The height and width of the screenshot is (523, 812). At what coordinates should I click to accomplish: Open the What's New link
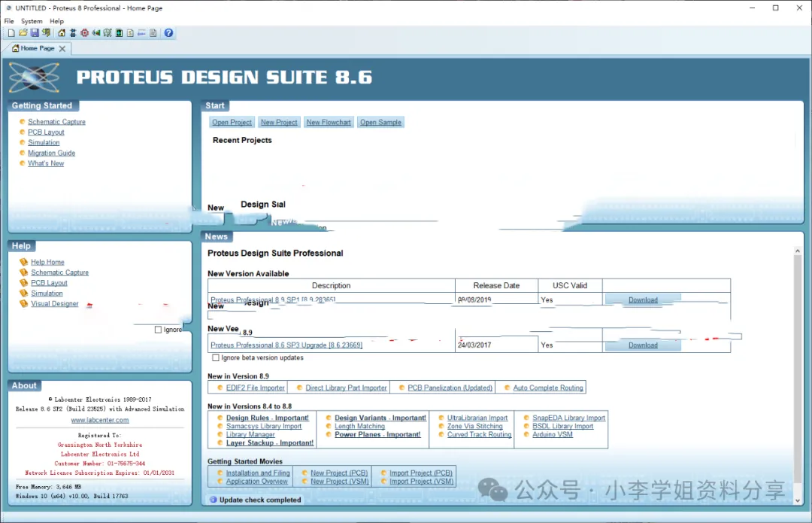46,163
